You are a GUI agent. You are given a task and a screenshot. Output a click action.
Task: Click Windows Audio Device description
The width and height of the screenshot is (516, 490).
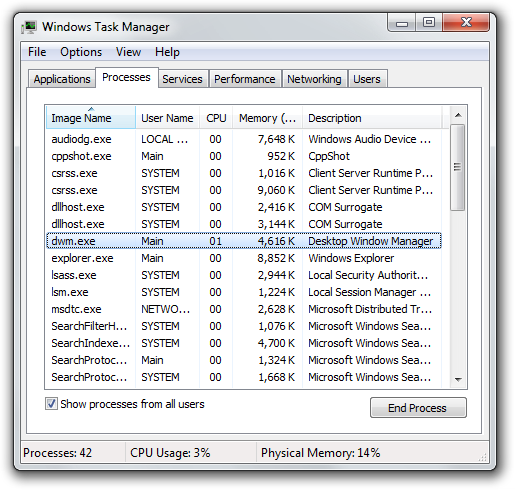369,139
